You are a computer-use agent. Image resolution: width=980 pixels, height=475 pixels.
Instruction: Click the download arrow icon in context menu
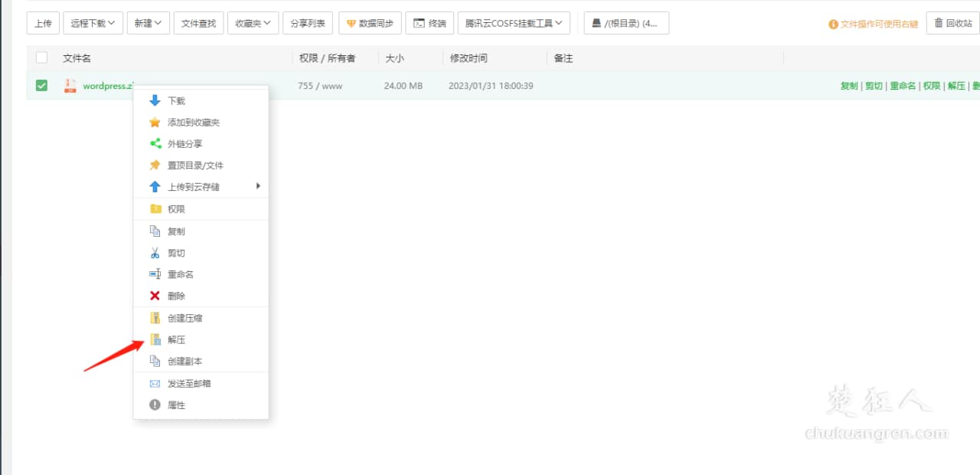click(x=155, y=100)
